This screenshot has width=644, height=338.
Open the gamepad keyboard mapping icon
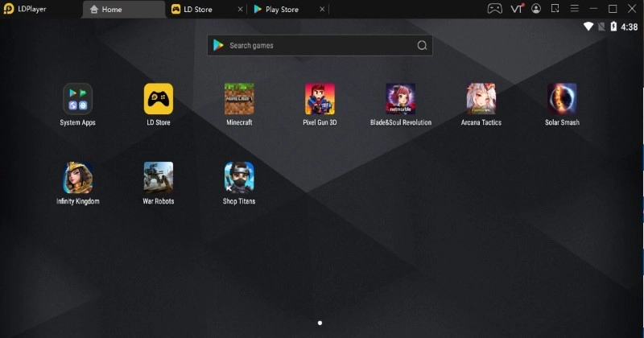click(494, 9)
